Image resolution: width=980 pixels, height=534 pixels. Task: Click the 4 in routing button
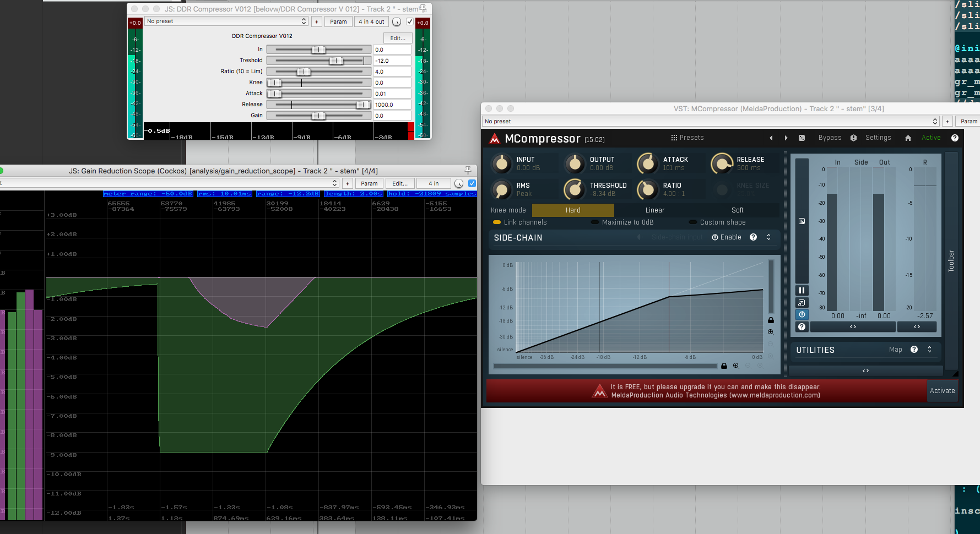tap(434, 183)
